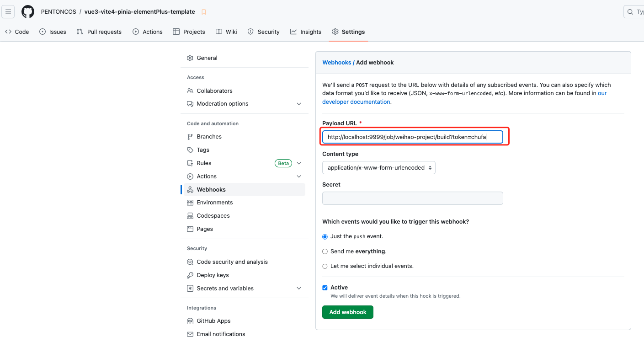The width and height of the screenshot is (644, 353).
Task: Open the Insights tab
Action: [x=306, y=32]
